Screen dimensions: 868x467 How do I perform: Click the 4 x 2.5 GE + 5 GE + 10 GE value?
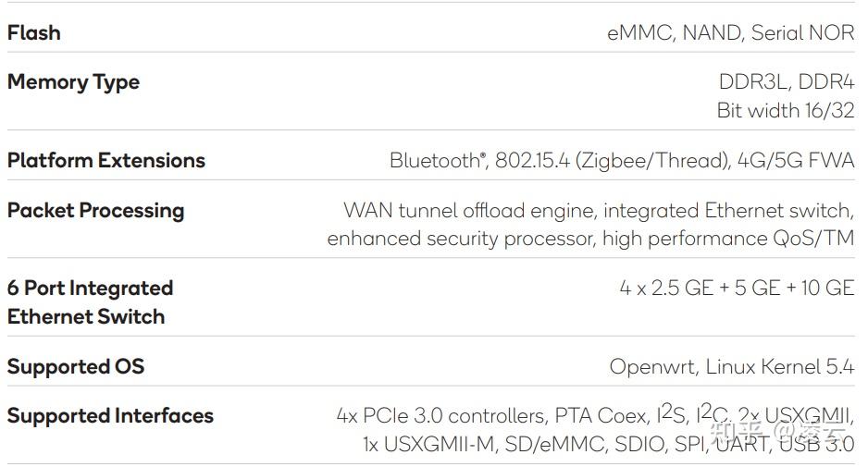737,288
